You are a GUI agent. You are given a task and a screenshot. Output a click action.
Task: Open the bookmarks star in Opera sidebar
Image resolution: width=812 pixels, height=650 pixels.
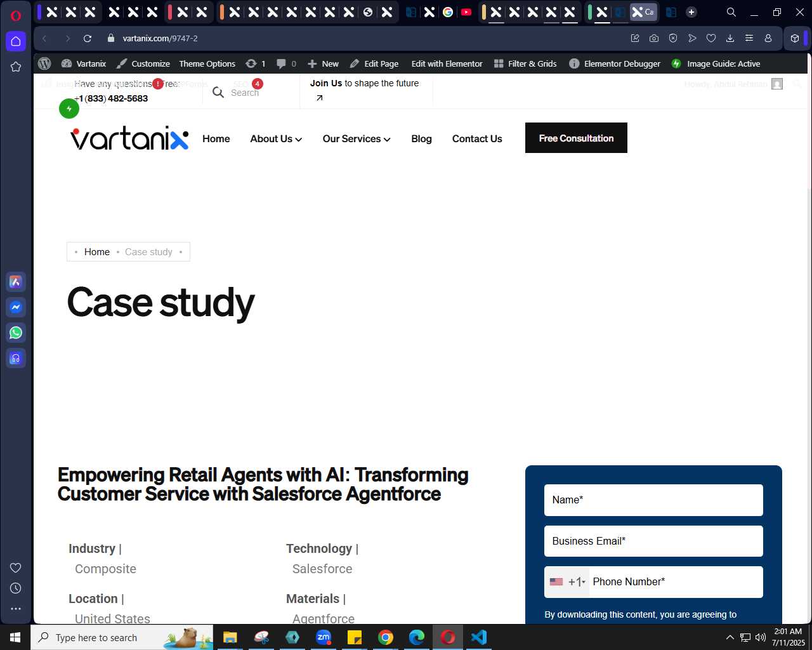click(x=16, y=67)
